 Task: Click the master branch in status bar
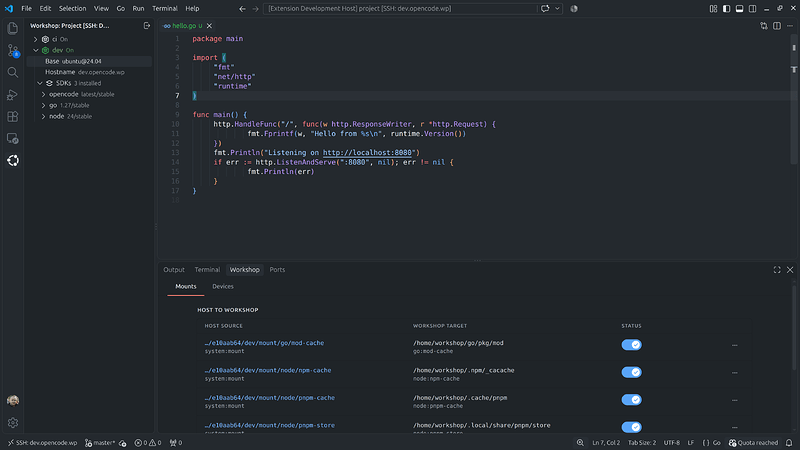99,443
